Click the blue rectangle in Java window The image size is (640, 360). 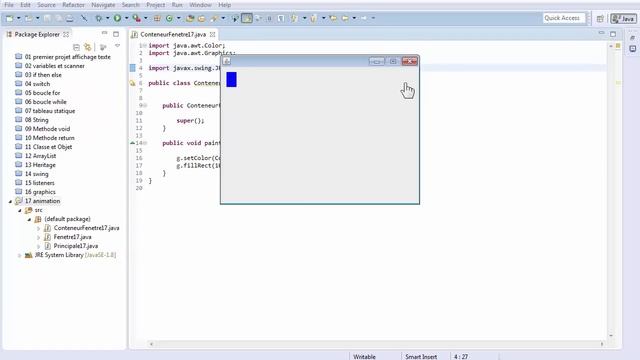231,80
